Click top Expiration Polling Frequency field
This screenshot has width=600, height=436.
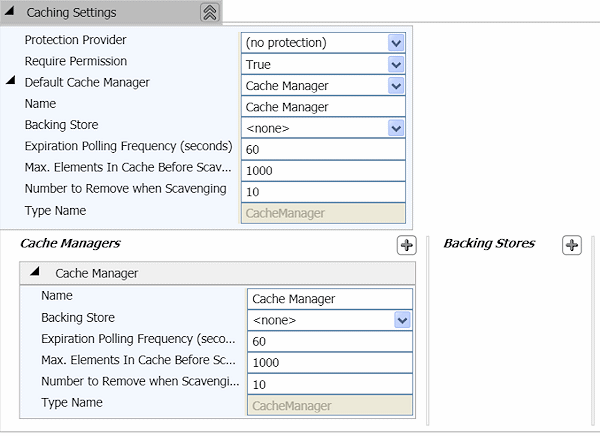[x=322, y=149]
